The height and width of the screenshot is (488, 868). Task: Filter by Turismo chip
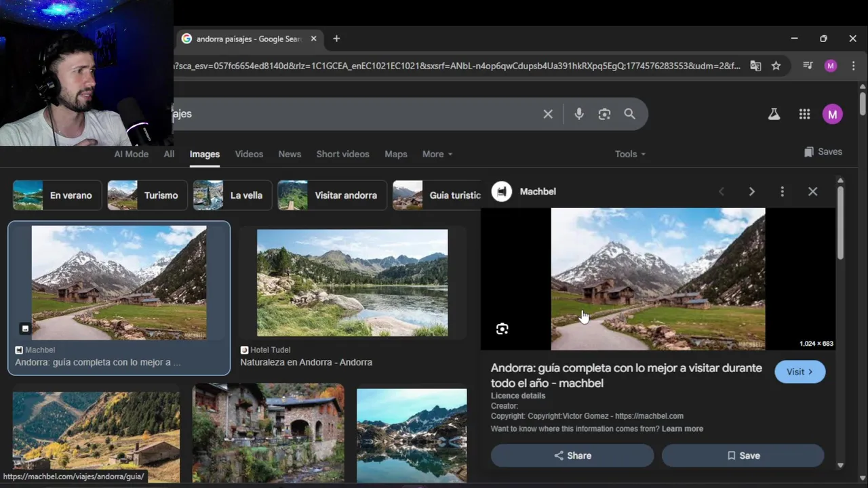point(147,195)
